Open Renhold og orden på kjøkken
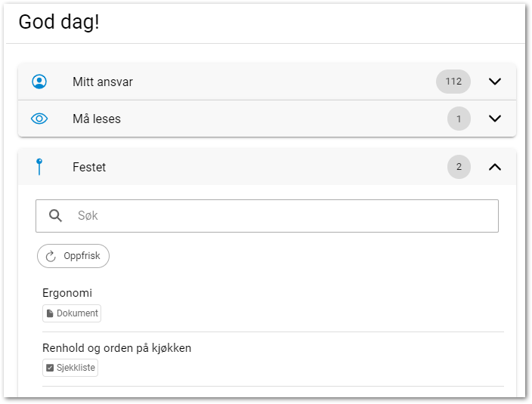This screenshot has width=532, height=404. click(116, 348)
